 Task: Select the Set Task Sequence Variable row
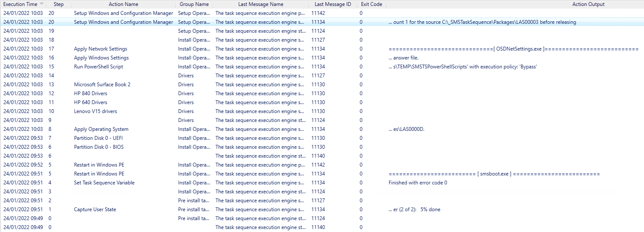point(322,183)
